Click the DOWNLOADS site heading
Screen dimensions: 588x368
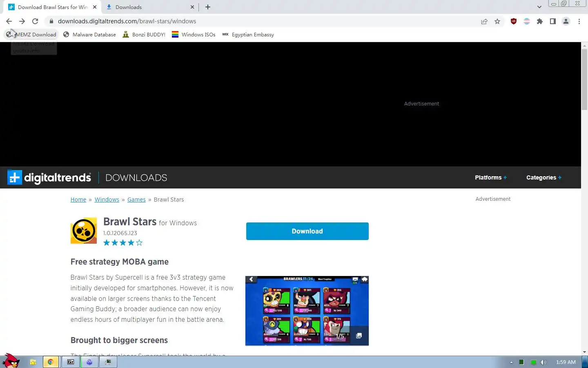[136, 178]
